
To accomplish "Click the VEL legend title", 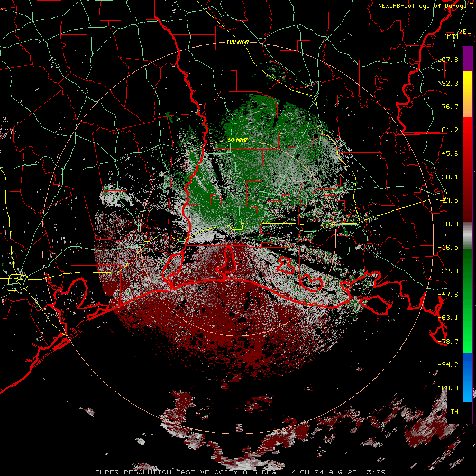I will click(464, 32).
